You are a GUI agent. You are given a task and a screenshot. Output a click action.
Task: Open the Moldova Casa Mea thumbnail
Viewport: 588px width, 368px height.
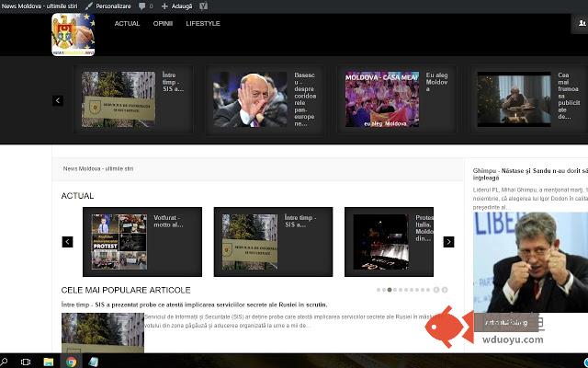(382, 100)
